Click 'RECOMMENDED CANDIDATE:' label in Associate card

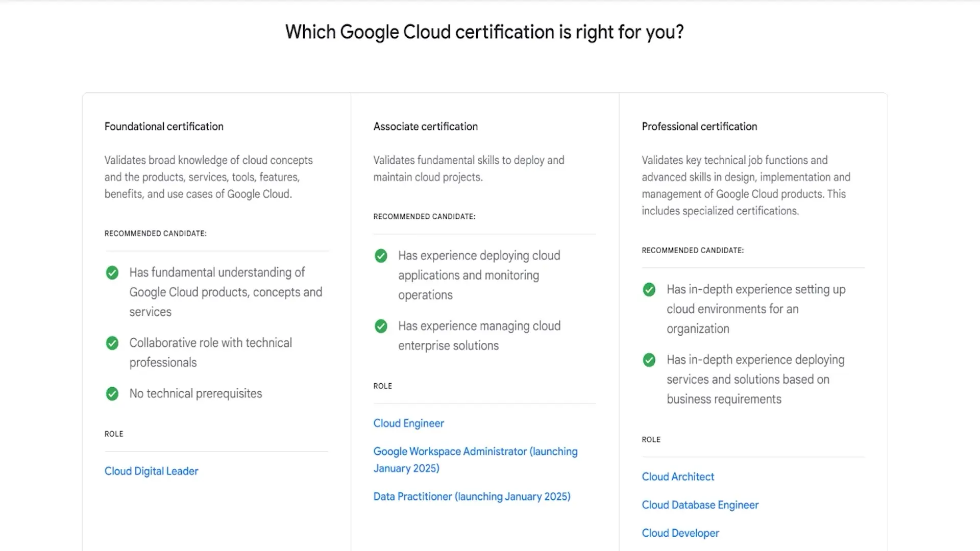pyautogui.click(x=424, y=216)
